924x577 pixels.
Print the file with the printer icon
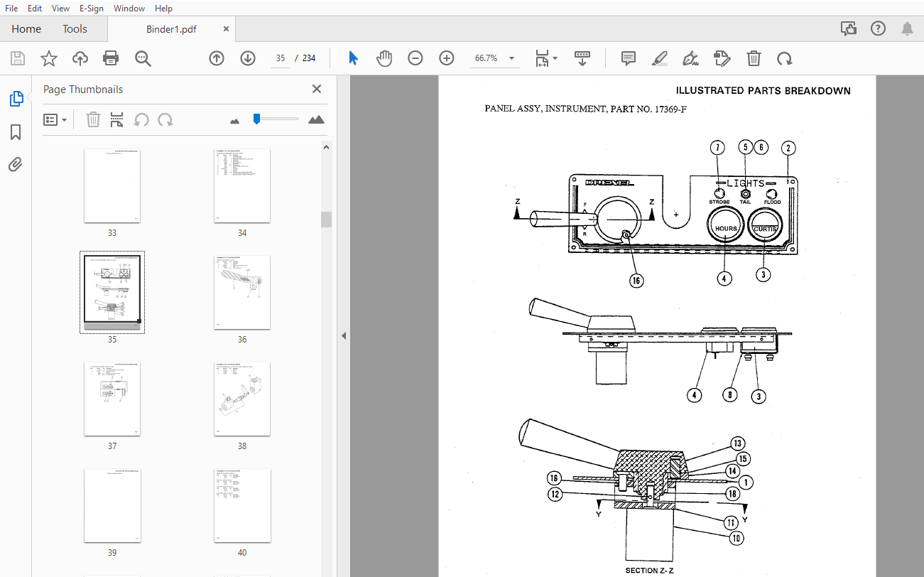point(111,58)
